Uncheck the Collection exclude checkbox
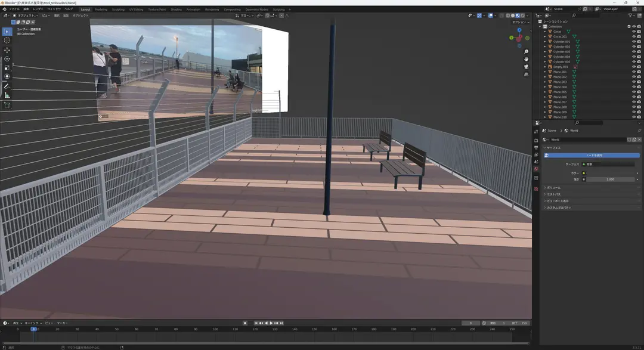644x350 pixels. [x=629, y=27]
